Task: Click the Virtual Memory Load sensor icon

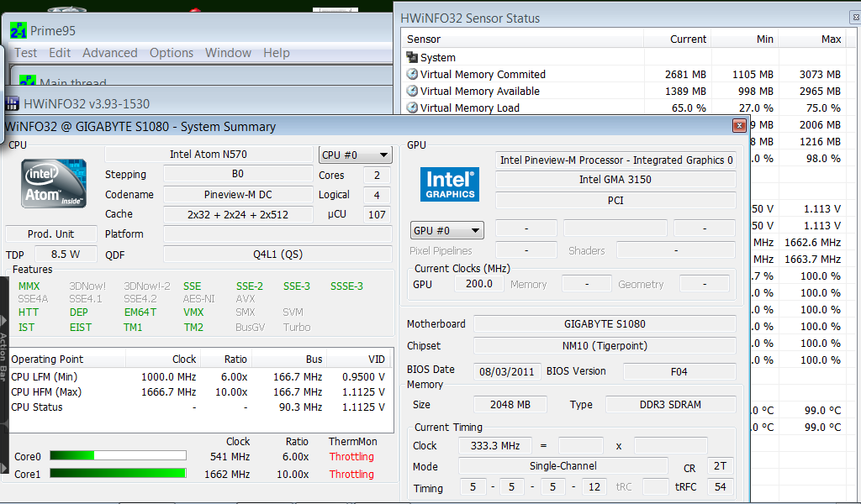Action: (412, 108)
